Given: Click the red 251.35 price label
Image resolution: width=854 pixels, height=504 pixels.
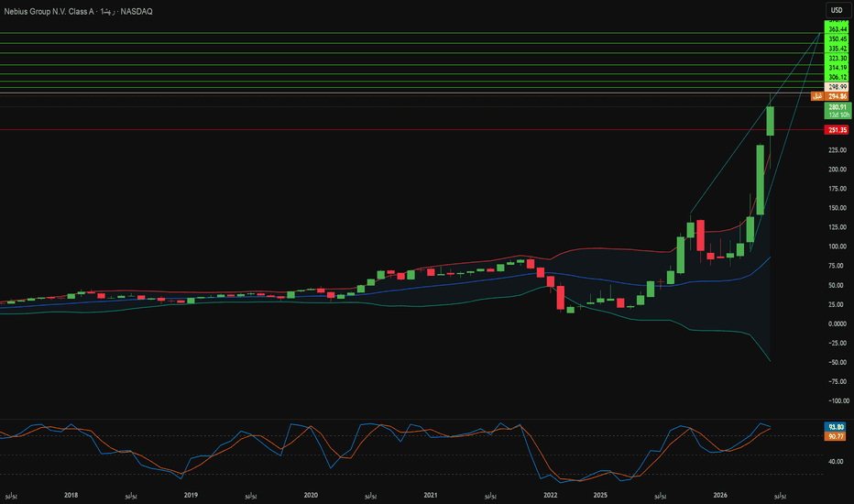Looking at the screenshot, I should [x=838, y=130].
